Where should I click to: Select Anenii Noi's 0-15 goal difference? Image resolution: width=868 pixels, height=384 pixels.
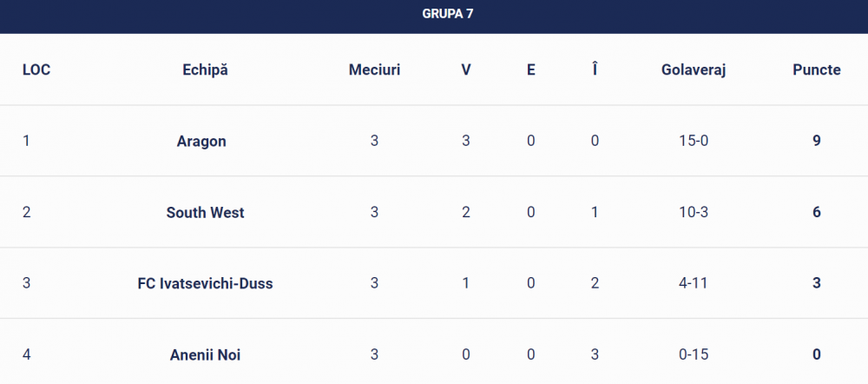pyautogui.click(x=694, y=354)
